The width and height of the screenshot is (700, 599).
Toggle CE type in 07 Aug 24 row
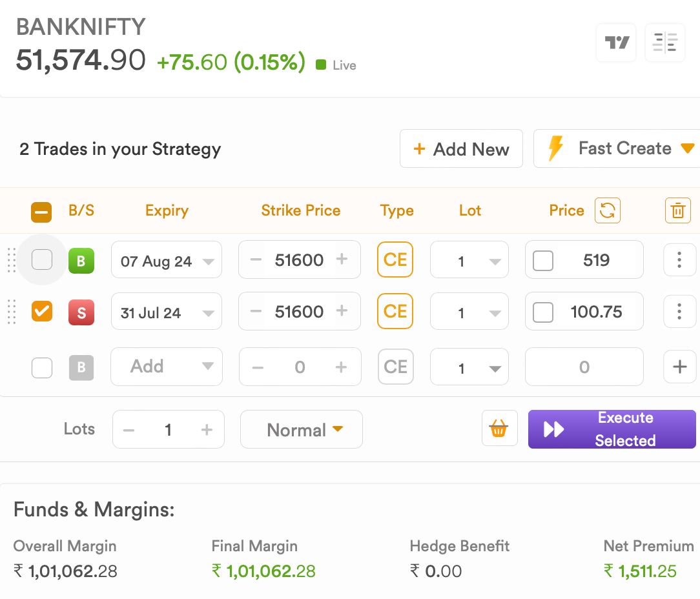(395, 259)
